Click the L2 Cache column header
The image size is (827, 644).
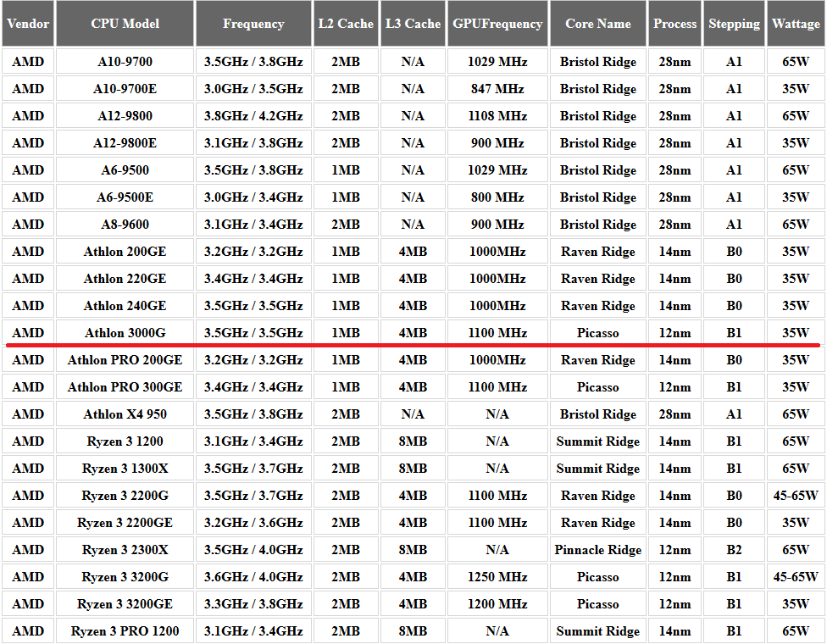point(346,24)
